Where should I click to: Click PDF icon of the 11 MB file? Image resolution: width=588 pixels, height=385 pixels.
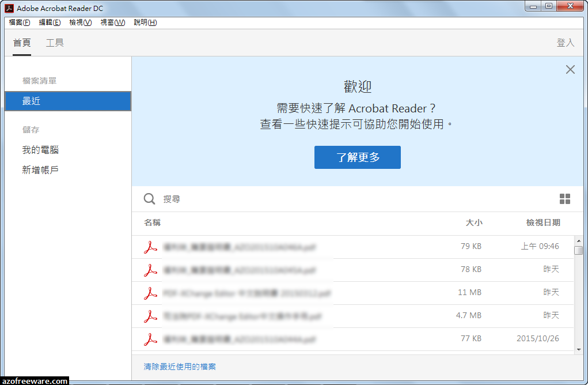(x=150, y=293)
